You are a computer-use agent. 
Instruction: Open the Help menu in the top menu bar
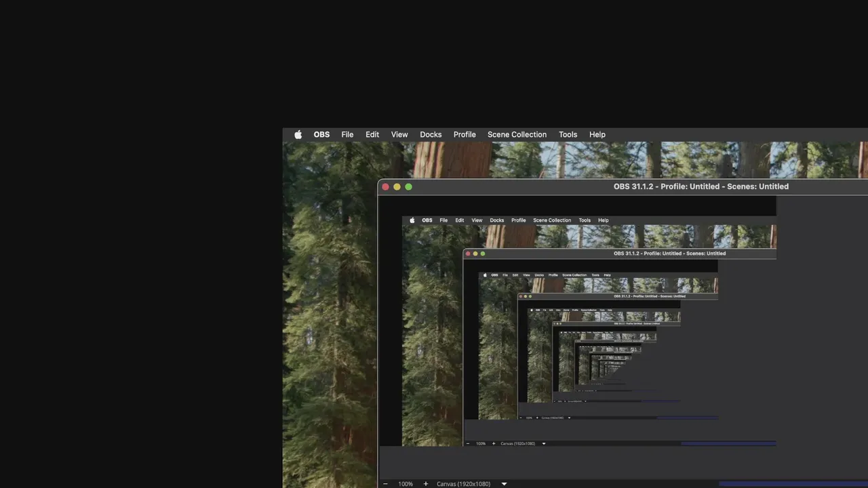597,134
